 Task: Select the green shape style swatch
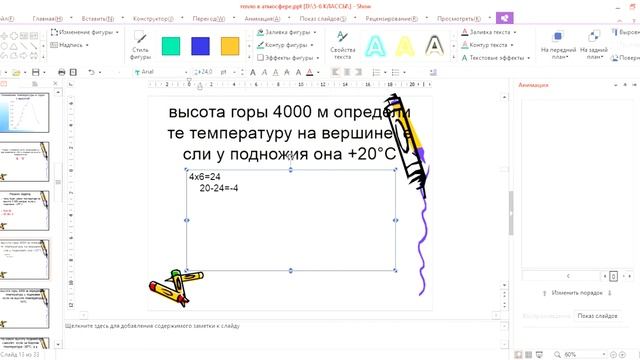[x=171, y=46]
